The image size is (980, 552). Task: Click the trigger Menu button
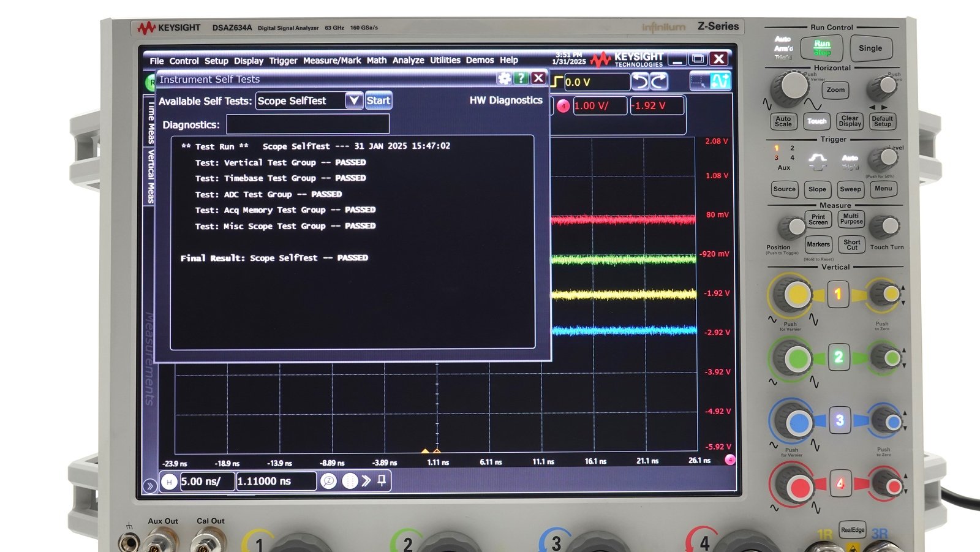click(x=883, y=189)
